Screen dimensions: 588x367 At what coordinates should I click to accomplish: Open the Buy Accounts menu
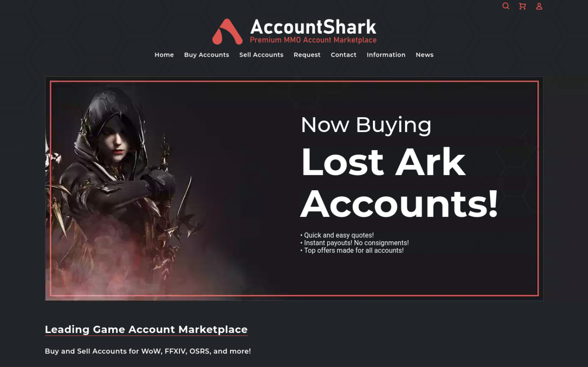206,55
